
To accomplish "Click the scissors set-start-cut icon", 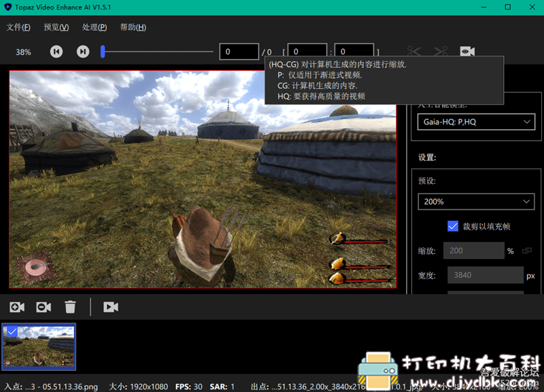I will (414, 52).
